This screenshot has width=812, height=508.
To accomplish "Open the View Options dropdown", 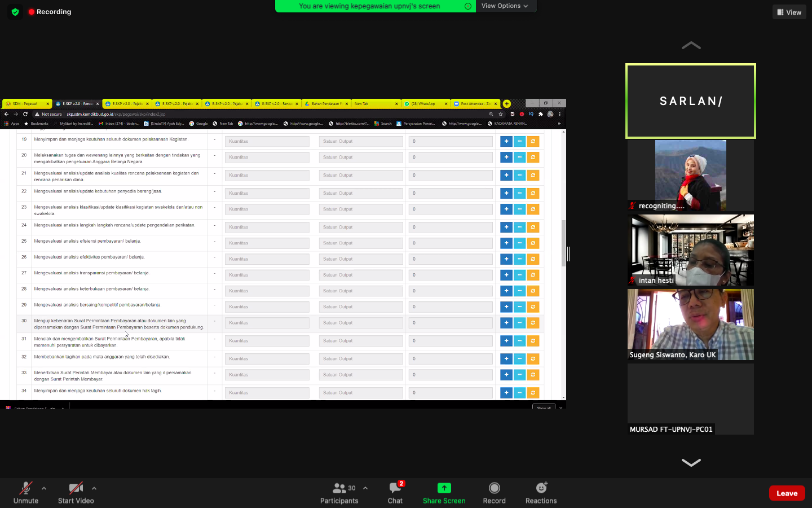I will [x=505, y=6].
